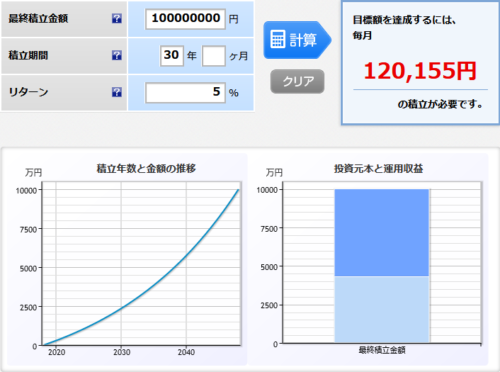500x372 pixels.
Task: Click the 10000 y-axis label of line chart
Action: tap(26, 191)
